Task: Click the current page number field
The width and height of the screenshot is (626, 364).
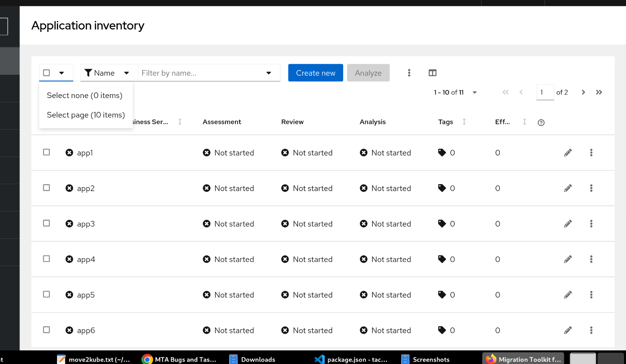Action: point(545,92)
